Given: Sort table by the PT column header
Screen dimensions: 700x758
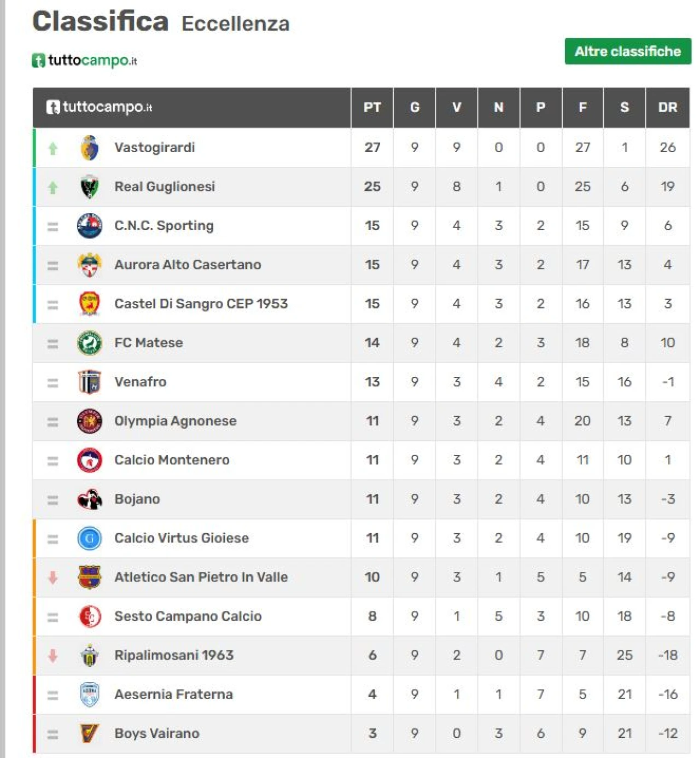Looking at the screenshot, I should [x=372, y=107].
